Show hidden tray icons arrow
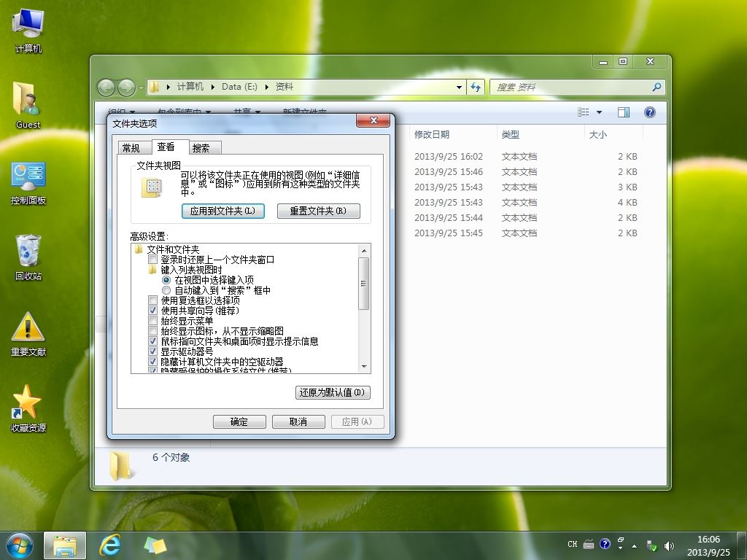The width and height of the screenshot is (747, 560). coord(634,546)
